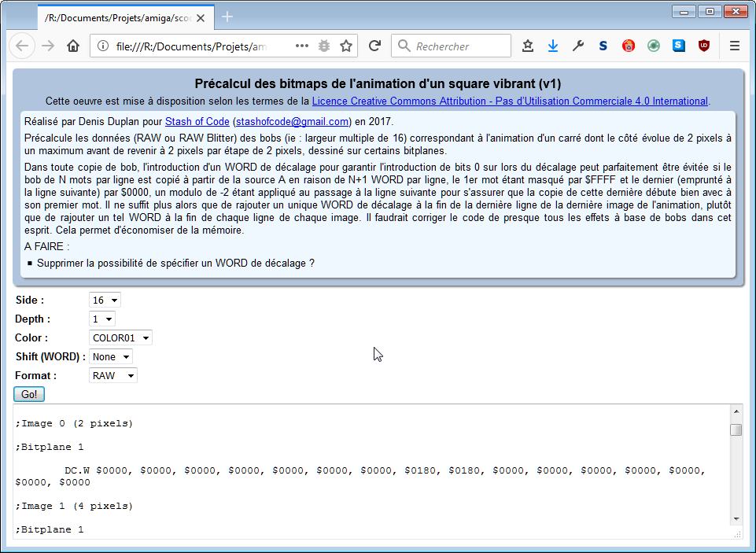Open the Depth dropdown showing 1
The image size is (756, 553).
[101, 319]
